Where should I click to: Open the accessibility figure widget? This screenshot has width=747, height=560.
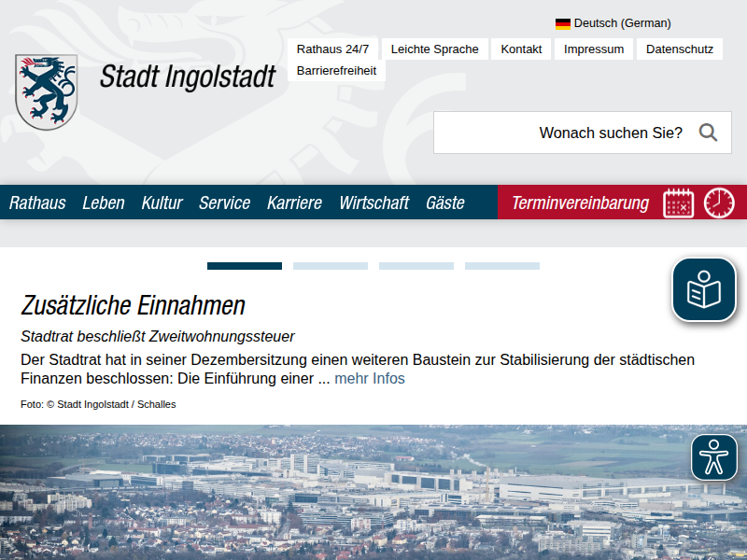pyautogui.click(x=714, y=457)
